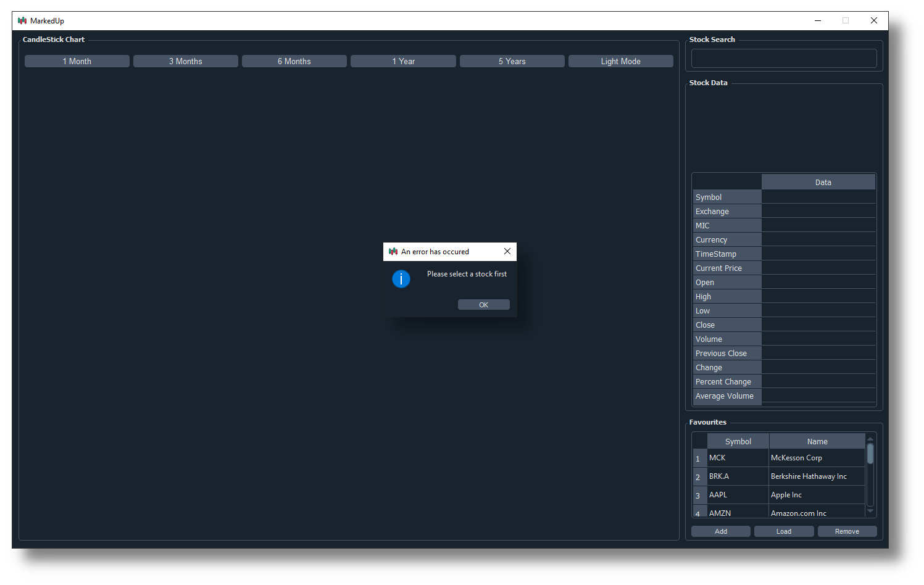Select the 1 Year chart range
Viewport: 924px width, 585px height.
tap(403, 61)
